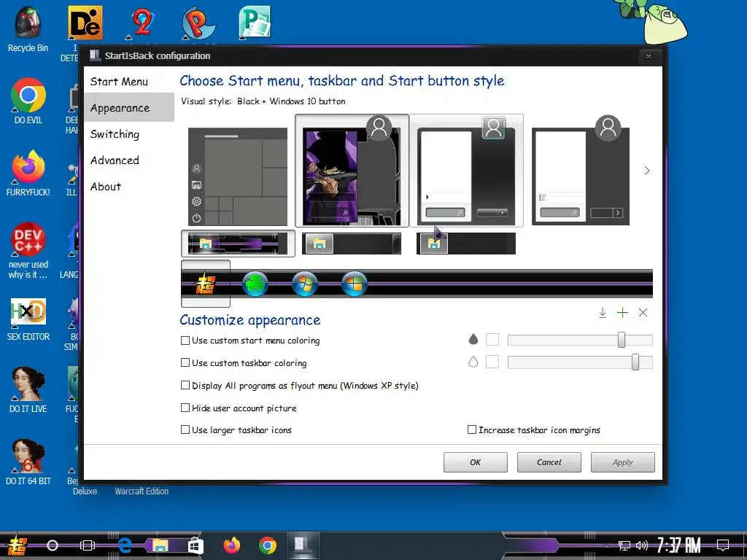
Task: Open Cortana search circle on taskbar
Action: click(x=53, y=545)
